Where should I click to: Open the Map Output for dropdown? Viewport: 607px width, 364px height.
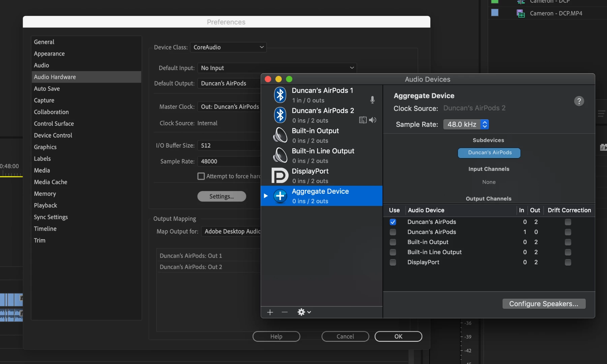[231, 232]
